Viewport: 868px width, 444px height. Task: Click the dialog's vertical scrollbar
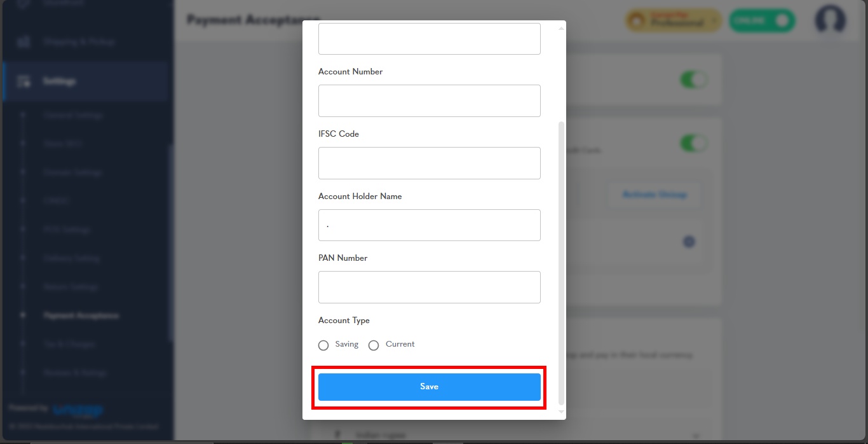(560, 263)
